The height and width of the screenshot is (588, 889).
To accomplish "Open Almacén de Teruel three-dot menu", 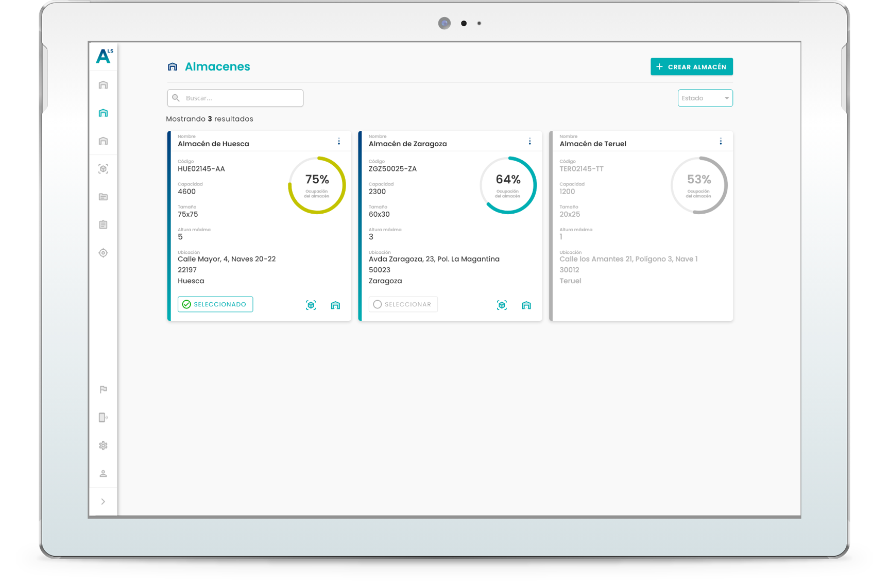I will [721, 141].
